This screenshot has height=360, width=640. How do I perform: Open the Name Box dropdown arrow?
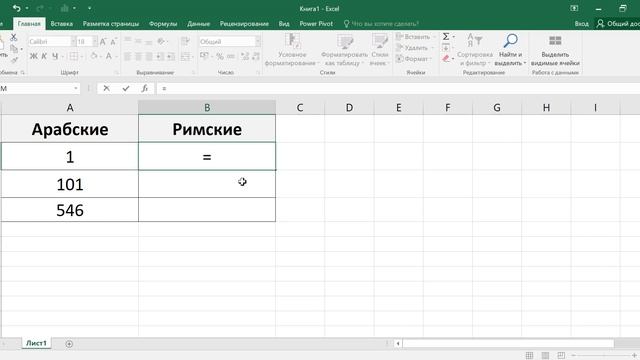(x=76, y=88)
